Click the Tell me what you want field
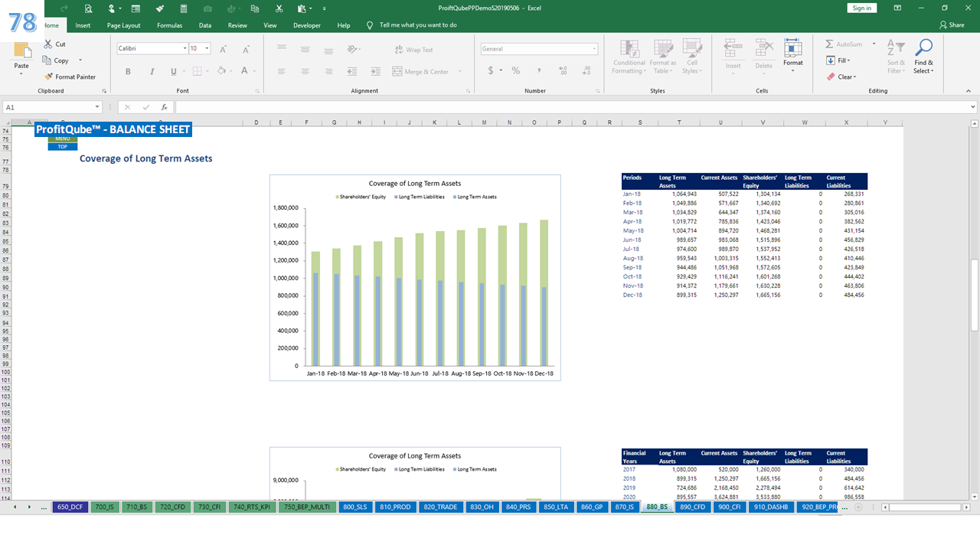This screenshot has width=980, height=551. [x=418, y=25]
